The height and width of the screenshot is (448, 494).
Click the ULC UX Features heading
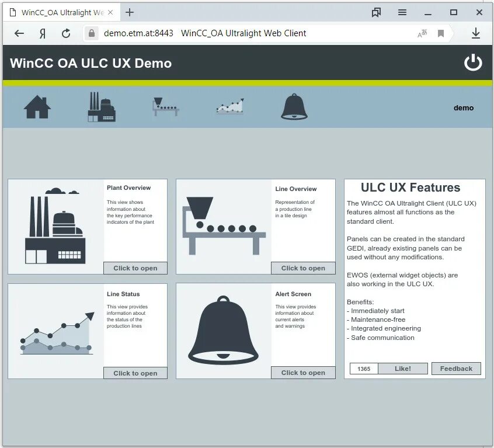(x=410, y=187)
